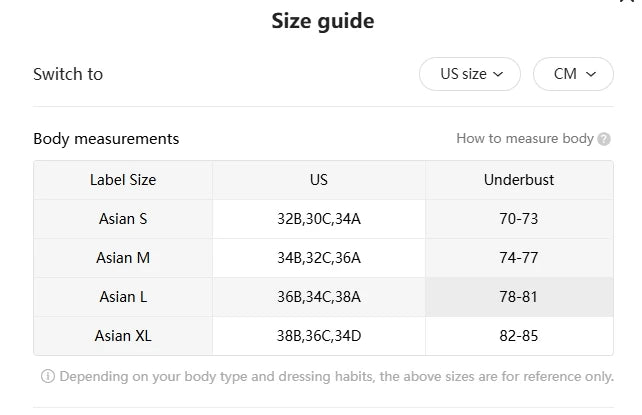The image size is (642, 415).
Task: Select the Asian XL label size row
Action: (123, 336)
